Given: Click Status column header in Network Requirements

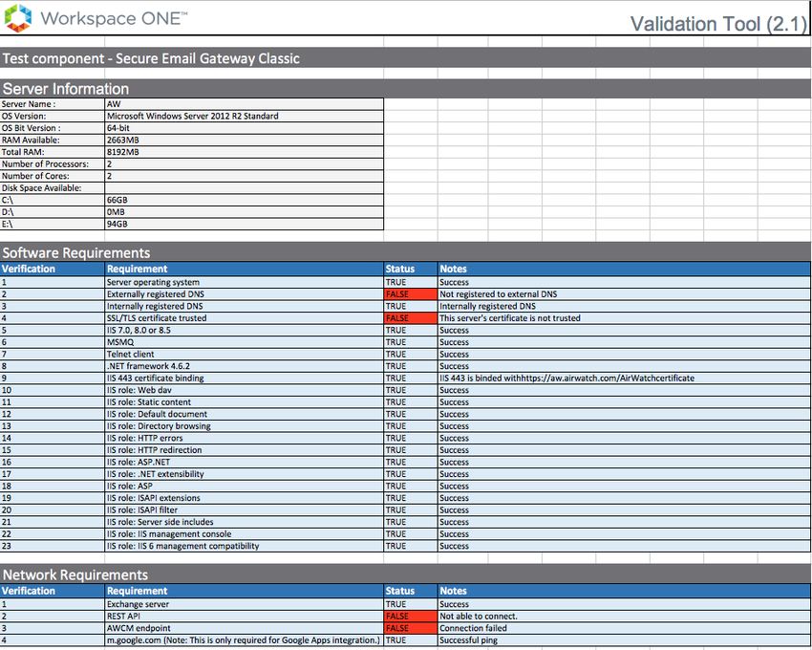Looking at the screenshot, I should pos(410,591).
